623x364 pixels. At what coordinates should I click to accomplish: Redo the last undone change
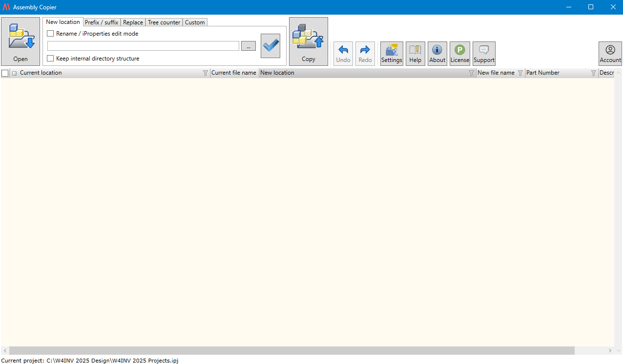click(x=365, y=54)
